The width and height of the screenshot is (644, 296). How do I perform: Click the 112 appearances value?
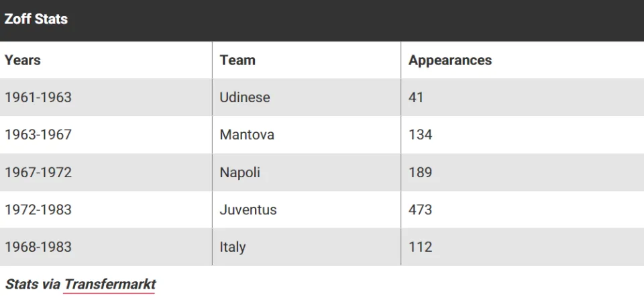[x=420, y=247]
